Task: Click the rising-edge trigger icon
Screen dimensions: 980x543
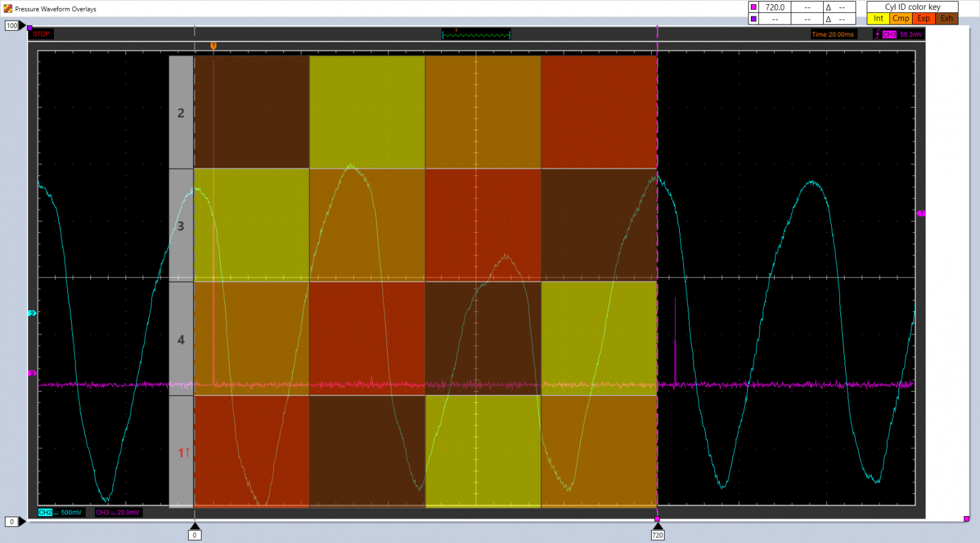Action: [877, 34]
